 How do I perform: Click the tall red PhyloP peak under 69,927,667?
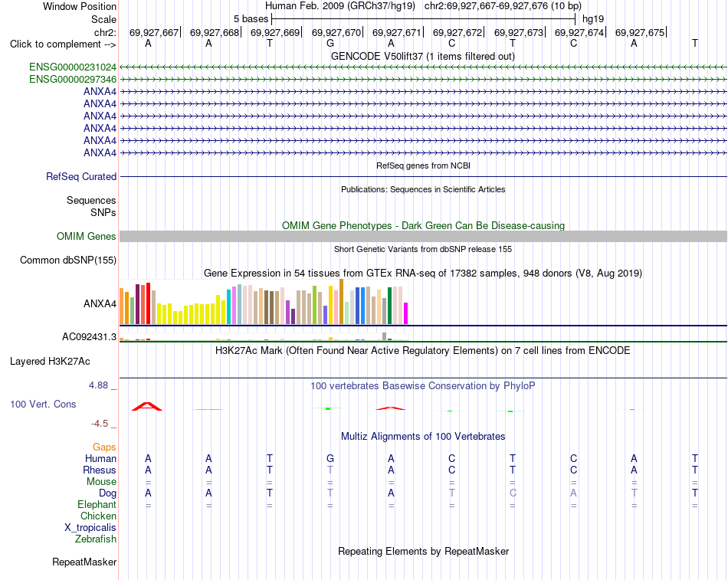[147, 406]
